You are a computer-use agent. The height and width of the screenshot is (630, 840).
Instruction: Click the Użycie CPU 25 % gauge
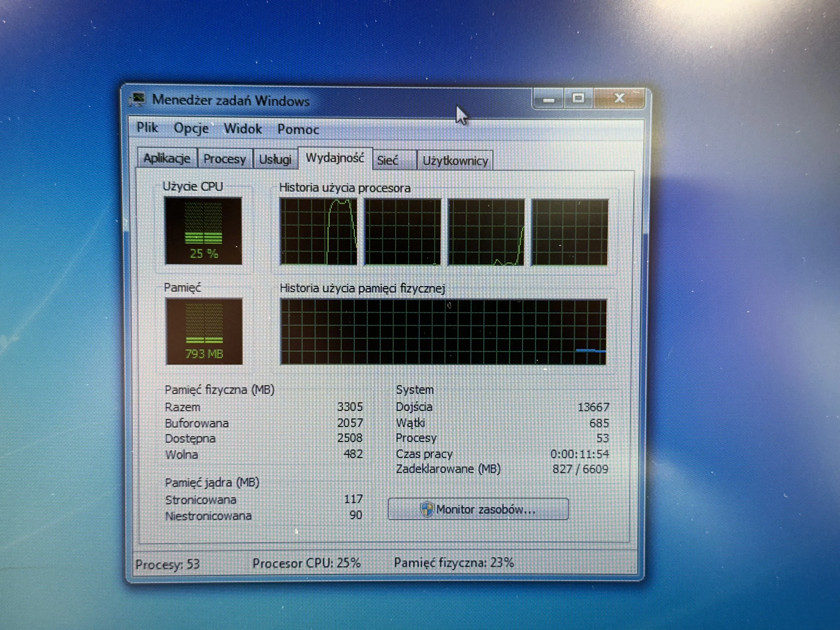pyautogui.click(x=203, y=230)
